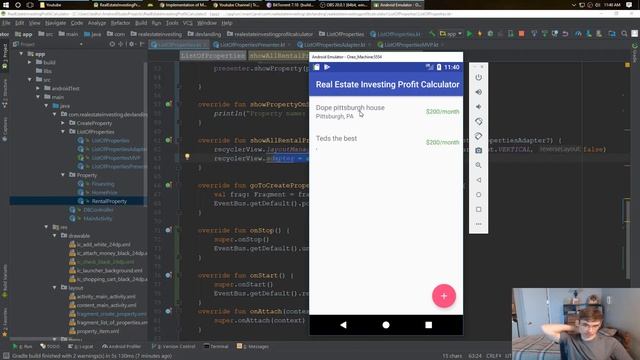
Task: Tap Android navigation back button
Action: click(343, 325)
